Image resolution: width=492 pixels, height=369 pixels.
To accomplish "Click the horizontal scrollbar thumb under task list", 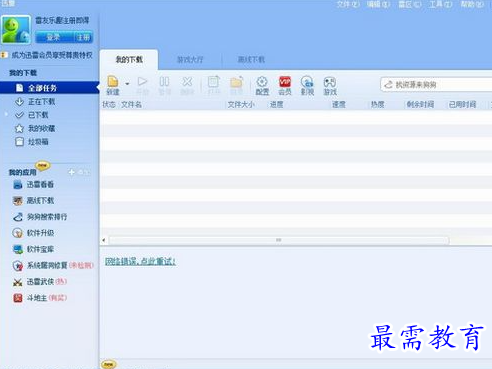I will click(279, 240).
